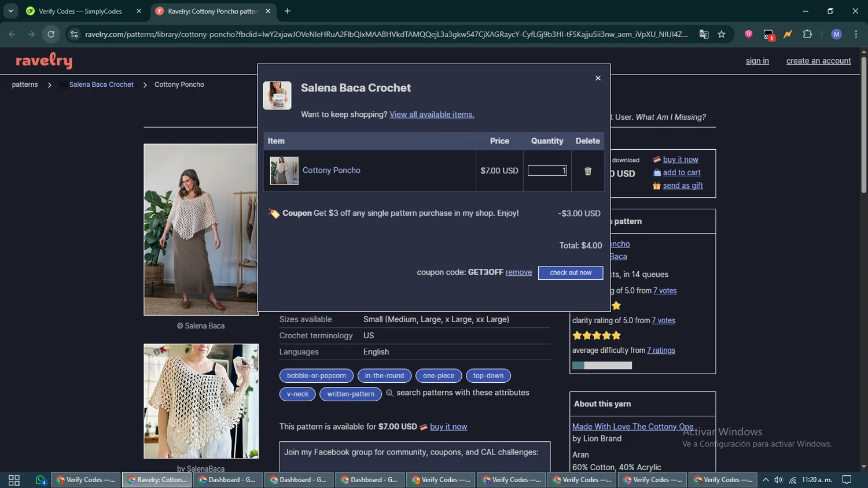The width and height of the screenshot is (868, 488).
Task: Click send as gift link
Action: click(x=683, y=186)
